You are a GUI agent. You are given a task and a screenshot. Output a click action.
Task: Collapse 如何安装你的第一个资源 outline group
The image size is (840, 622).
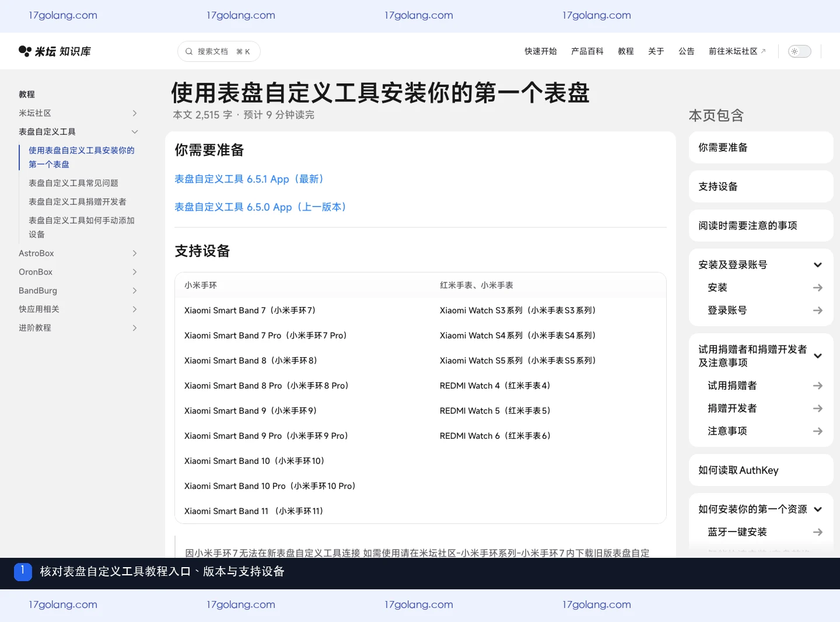tap(818, 509)
